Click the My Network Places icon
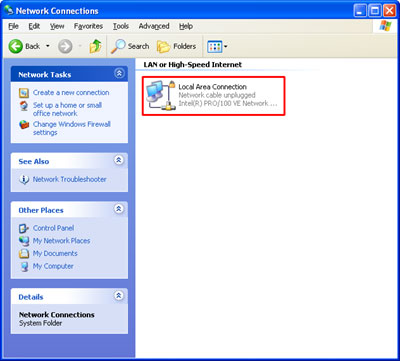The image size is (400, 361). click(x=24, y=241)
